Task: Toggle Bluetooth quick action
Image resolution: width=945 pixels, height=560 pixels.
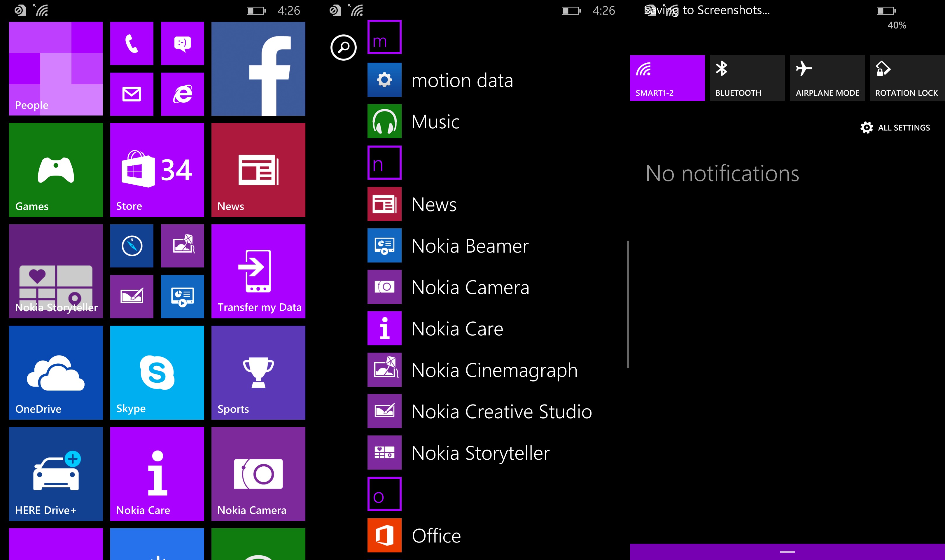Action: (747, 78)
